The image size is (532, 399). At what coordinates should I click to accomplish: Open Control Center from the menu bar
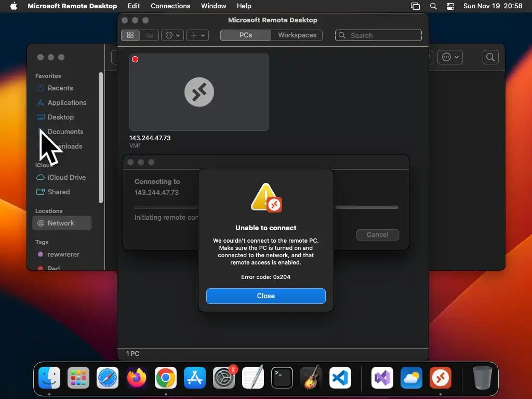point(450,6)
